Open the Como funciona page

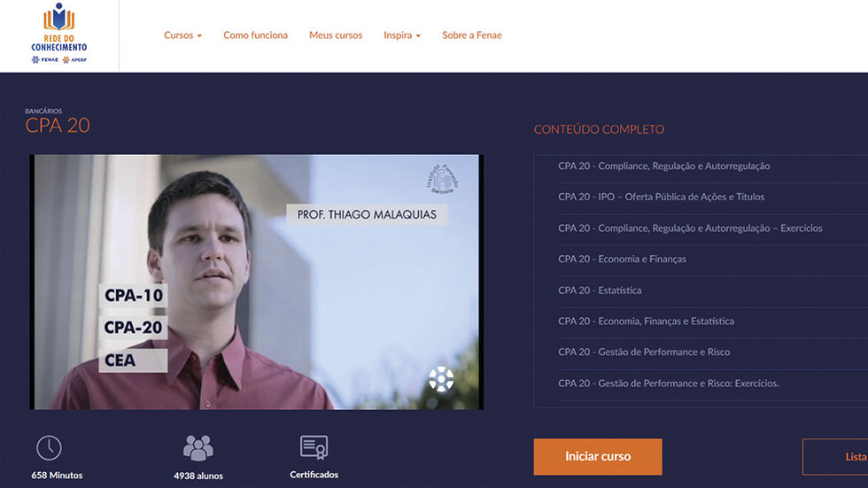(255, 35)
